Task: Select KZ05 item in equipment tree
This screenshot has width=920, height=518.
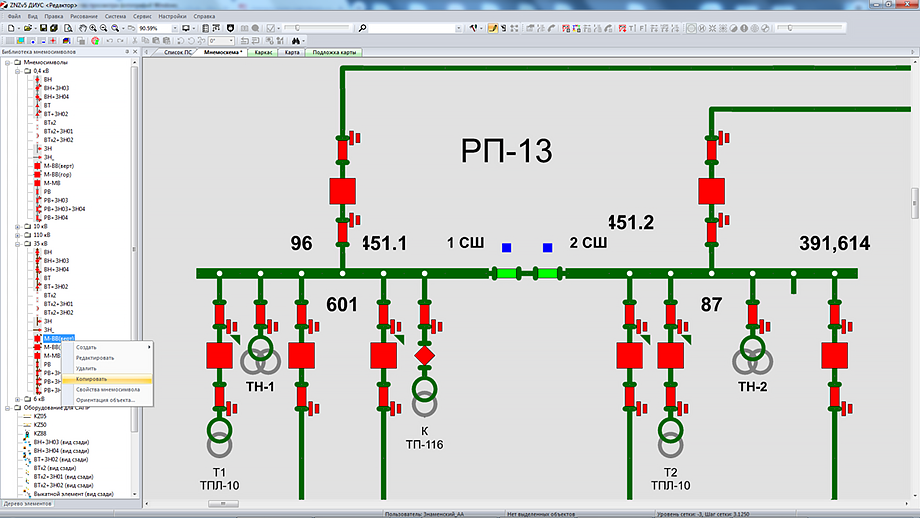Action: click(x=40, y=416)
